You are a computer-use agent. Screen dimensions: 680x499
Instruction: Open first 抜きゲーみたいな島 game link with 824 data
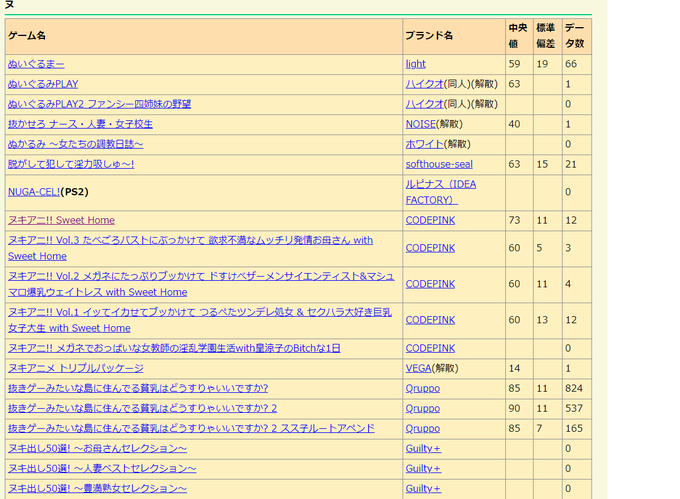138,388
